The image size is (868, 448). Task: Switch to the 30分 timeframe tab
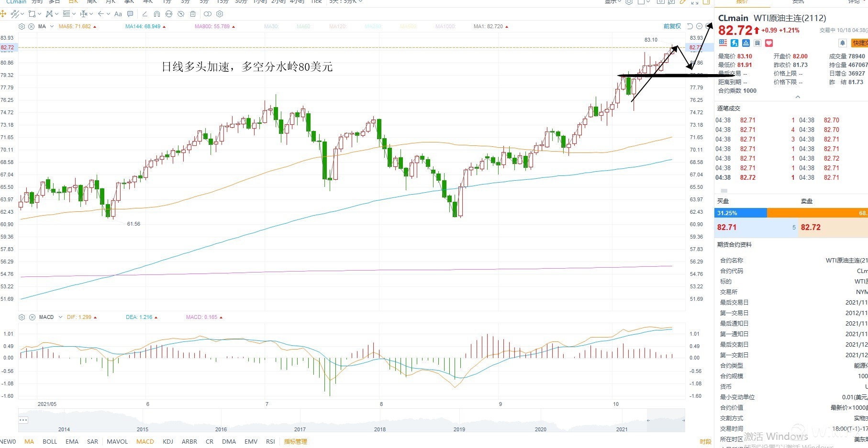(x=241, y=2)
